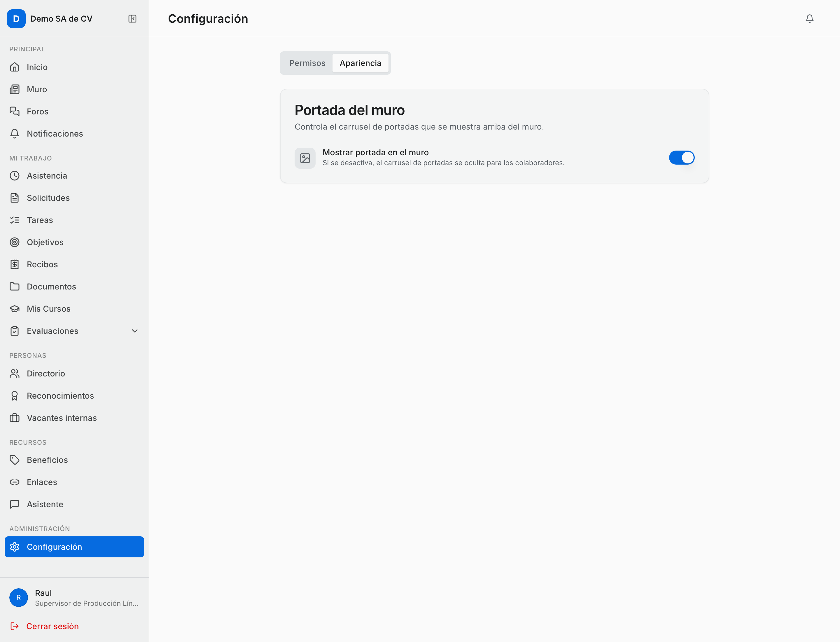Screen dimensions: 840x642
Task: Expand the Evaluaciones submenu chevron
Action: pyautogui.click(x=135, y=331)
